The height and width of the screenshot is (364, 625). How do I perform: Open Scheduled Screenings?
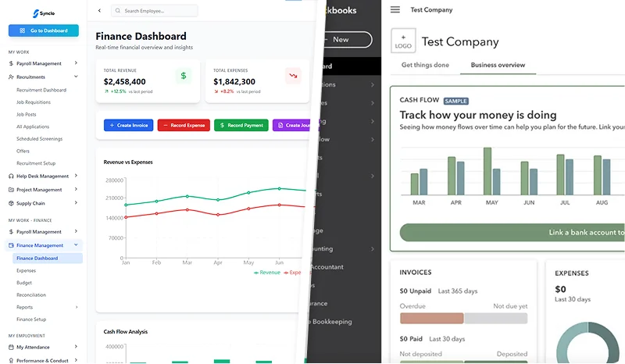40,139
